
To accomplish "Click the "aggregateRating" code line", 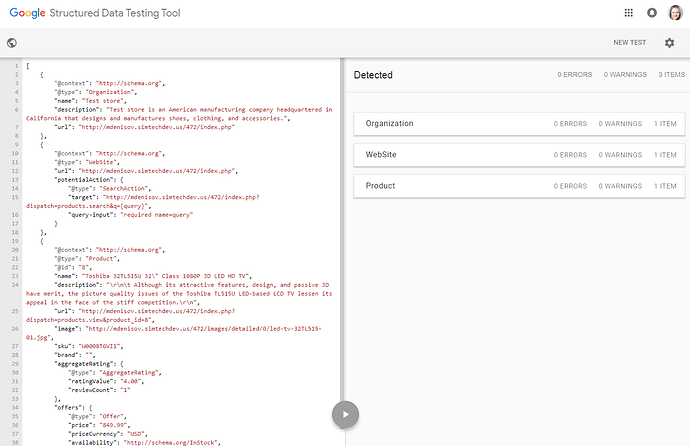I will pos(89,364).
